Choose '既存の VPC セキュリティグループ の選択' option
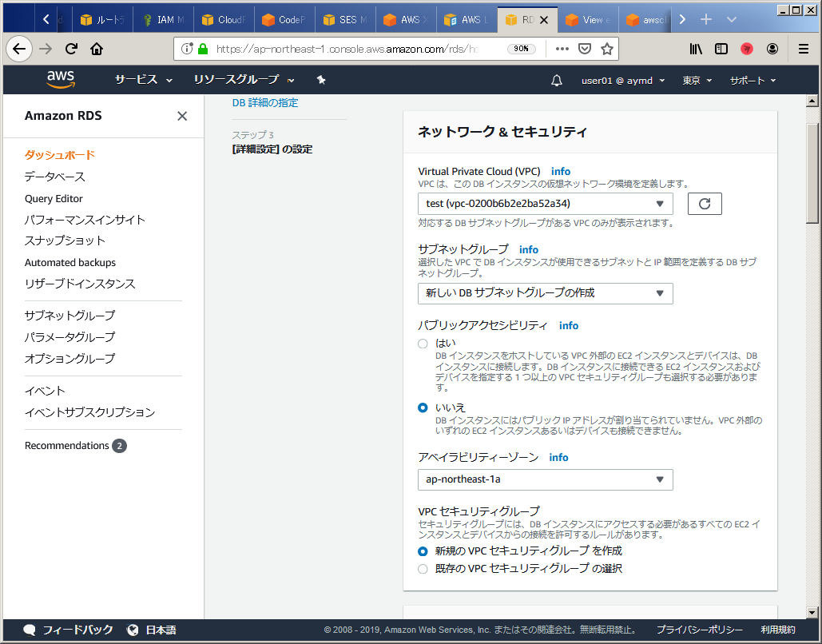822x644 pixels. tap(423, 569)
